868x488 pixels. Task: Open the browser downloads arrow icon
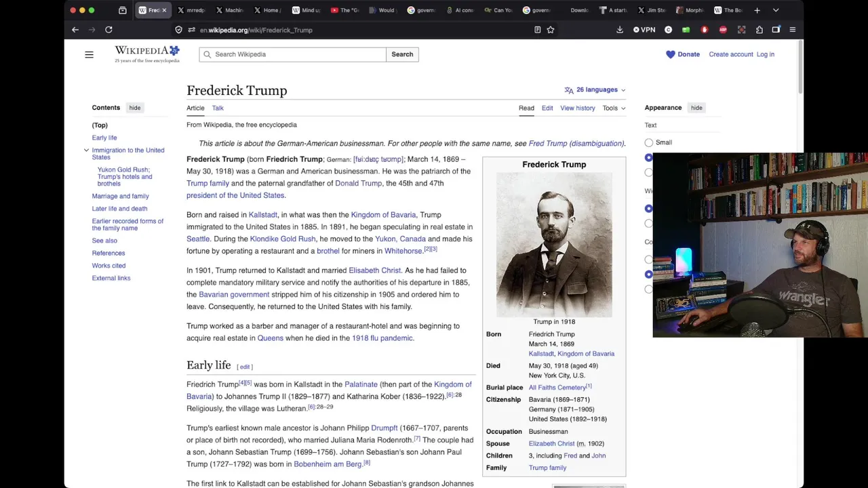point(620,30)
